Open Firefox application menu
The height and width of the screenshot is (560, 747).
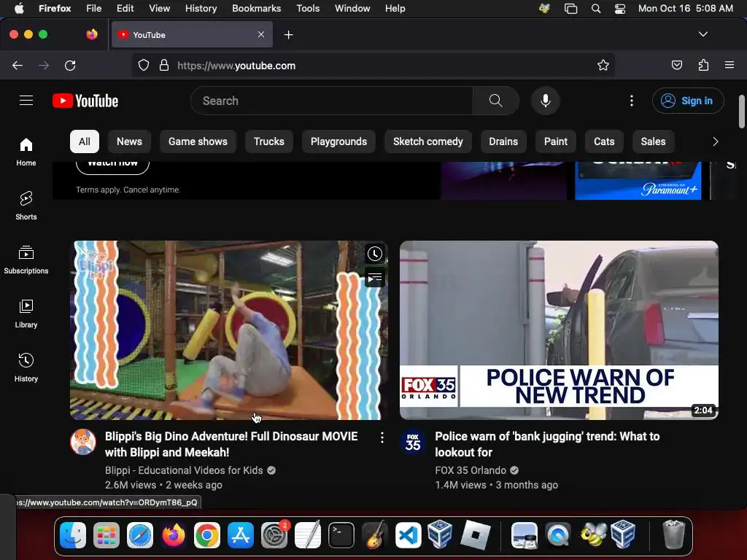[729, 65]
